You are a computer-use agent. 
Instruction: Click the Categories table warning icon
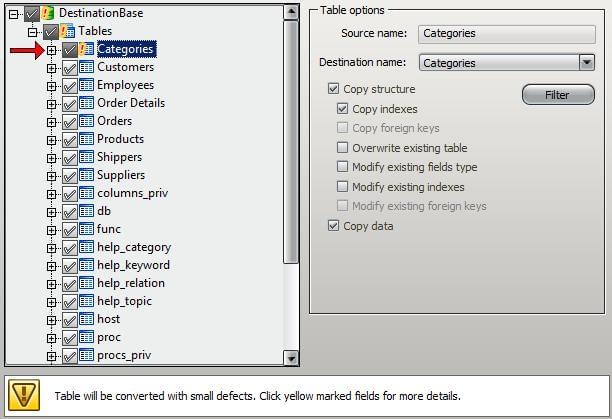pyautogui.click(x=86, y=49)
